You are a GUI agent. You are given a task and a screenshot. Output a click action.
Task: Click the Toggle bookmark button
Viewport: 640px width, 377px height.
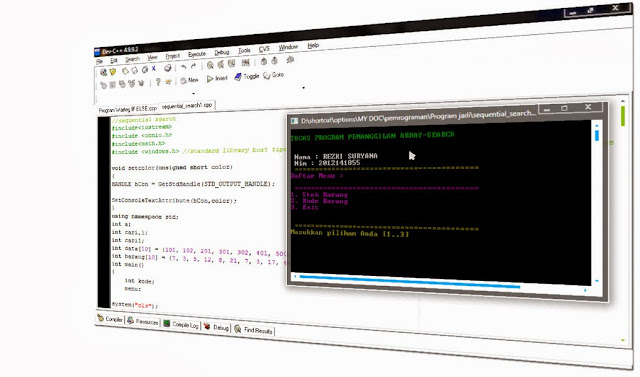[x=247, y=77]
